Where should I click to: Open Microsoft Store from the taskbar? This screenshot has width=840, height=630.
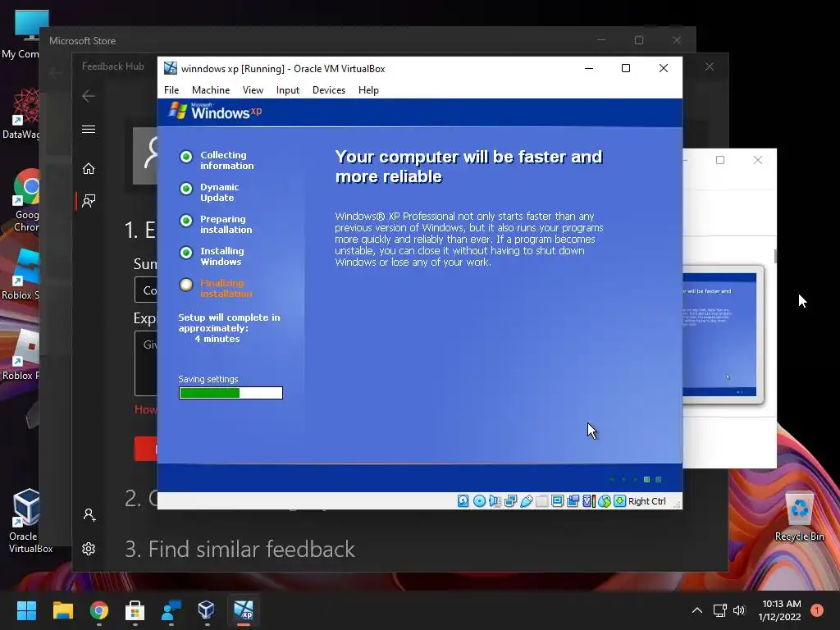coord(135,610)
